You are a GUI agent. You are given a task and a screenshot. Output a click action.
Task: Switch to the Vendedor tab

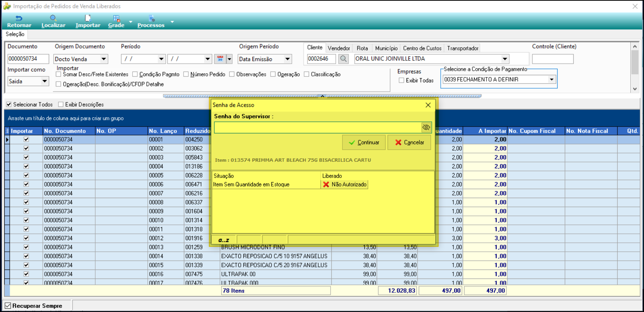339,48
